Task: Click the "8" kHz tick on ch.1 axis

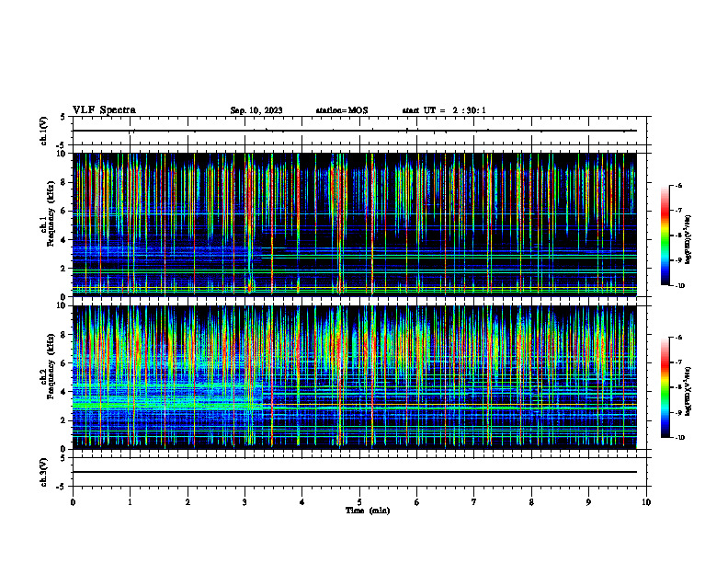Action: click(64, 182)
